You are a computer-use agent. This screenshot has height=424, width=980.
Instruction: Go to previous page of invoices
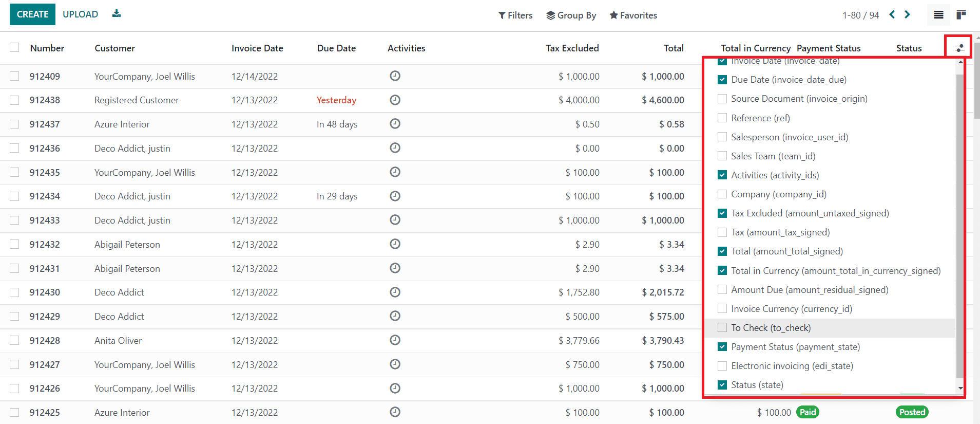click(x=892, y=15)
